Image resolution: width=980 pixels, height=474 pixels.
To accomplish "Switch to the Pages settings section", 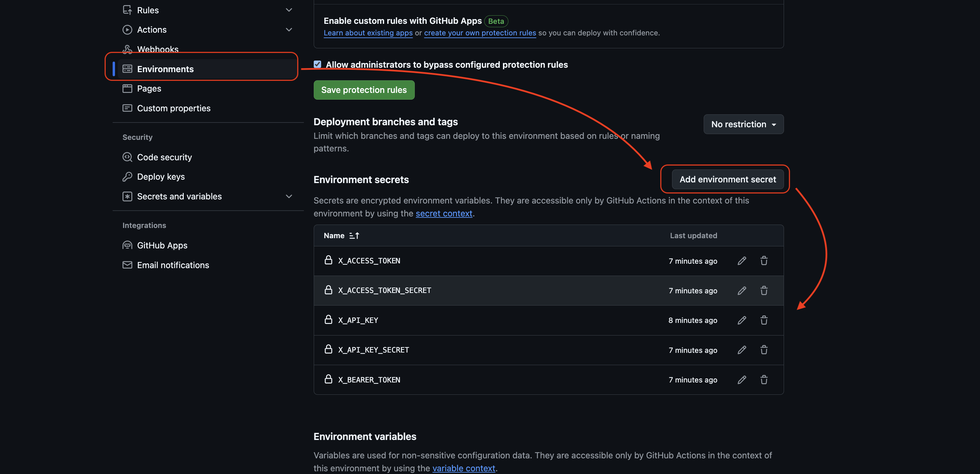I will click(149, 88).
